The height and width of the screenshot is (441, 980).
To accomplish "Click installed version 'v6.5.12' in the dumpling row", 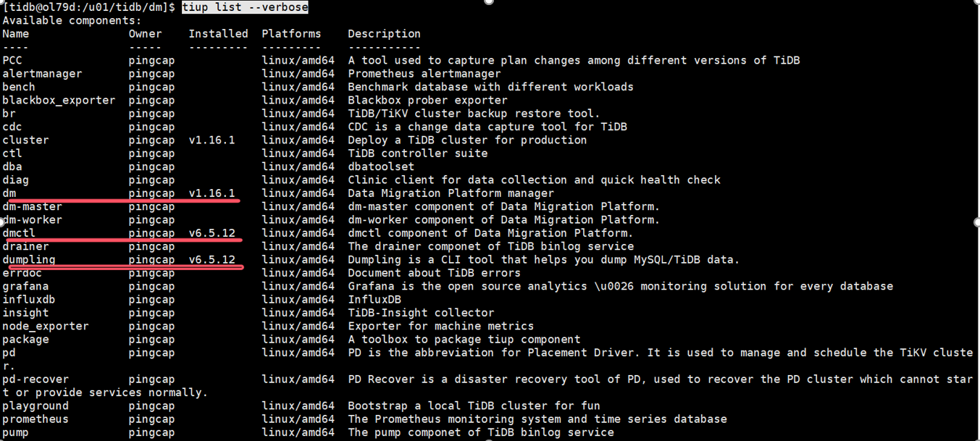I will coord(212,260).
